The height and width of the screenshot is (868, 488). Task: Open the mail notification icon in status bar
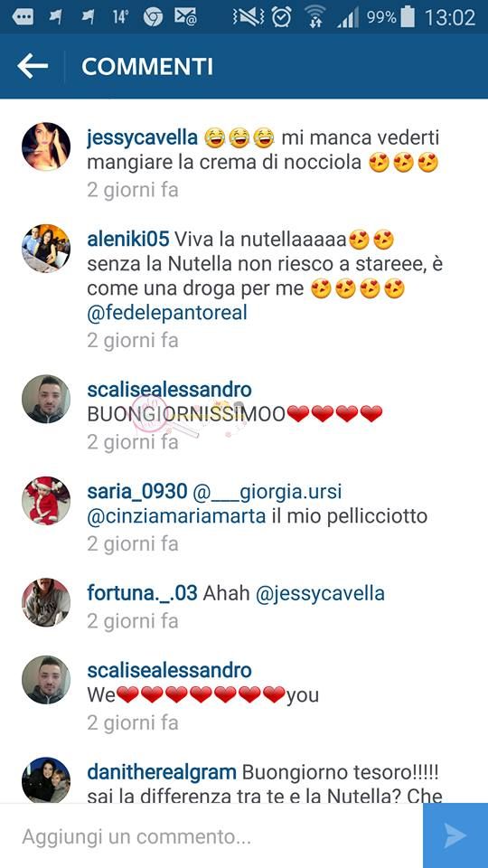click(x=185, y=18)
